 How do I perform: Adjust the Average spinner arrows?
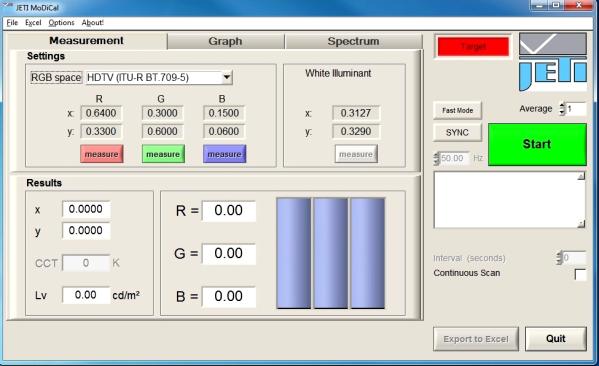[562, 109]
